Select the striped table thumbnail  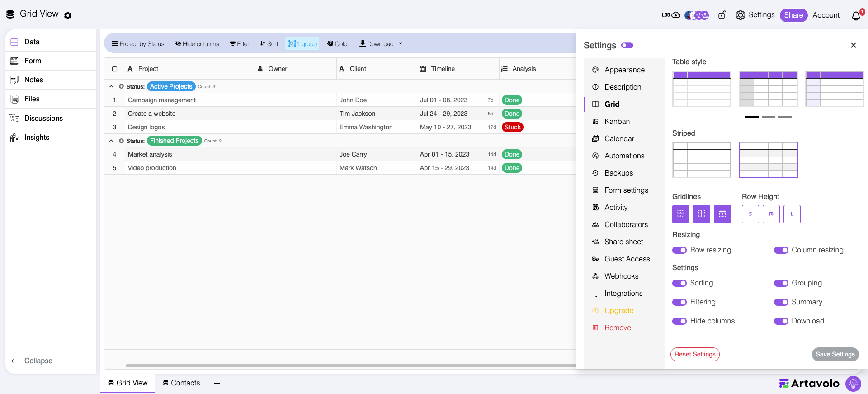tap(768, 160)
